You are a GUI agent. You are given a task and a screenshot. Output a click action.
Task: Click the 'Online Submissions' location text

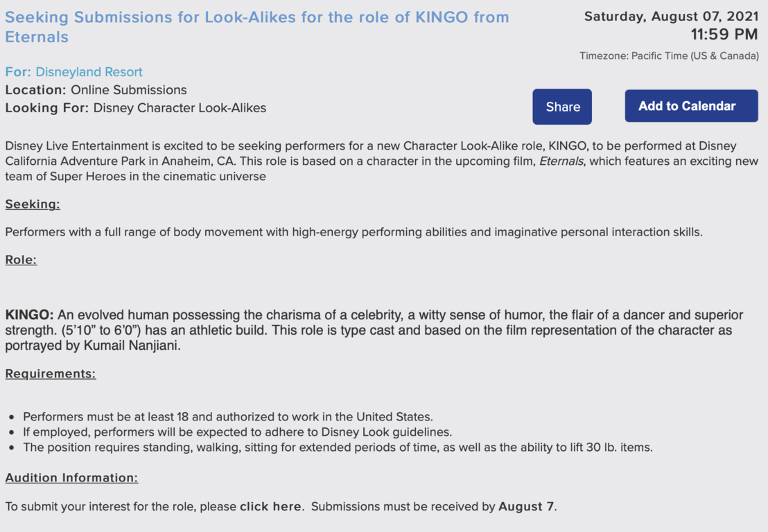click(129, 90)
